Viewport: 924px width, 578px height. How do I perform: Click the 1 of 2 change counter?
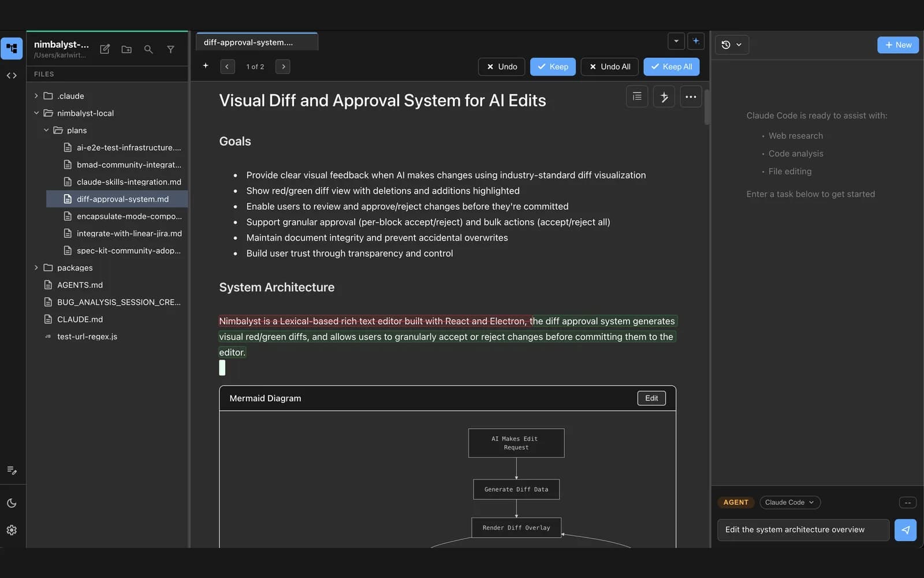pos(255,67)
